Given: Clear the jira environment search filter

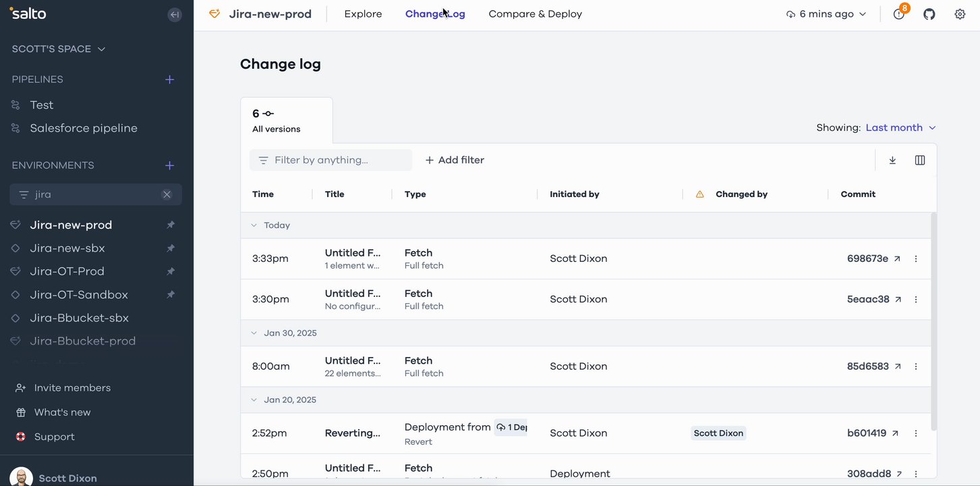Looking at the screenshot, I should click(167, 194).
